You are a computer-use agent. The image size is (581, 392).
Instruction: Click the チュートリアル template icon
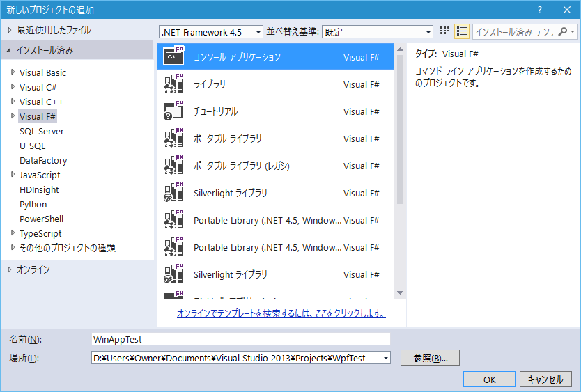[173, 111]
